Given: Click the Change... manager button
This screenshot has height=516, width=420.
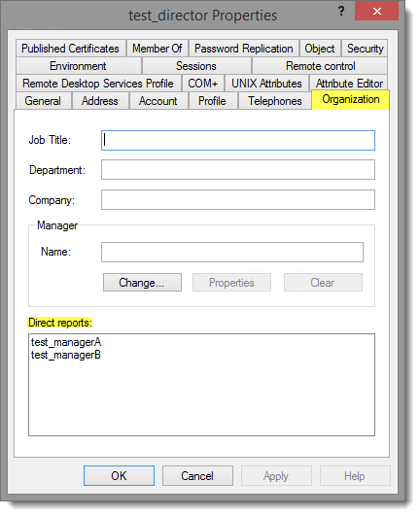Looking at the screenshot, I should click(x=142, y=283).
